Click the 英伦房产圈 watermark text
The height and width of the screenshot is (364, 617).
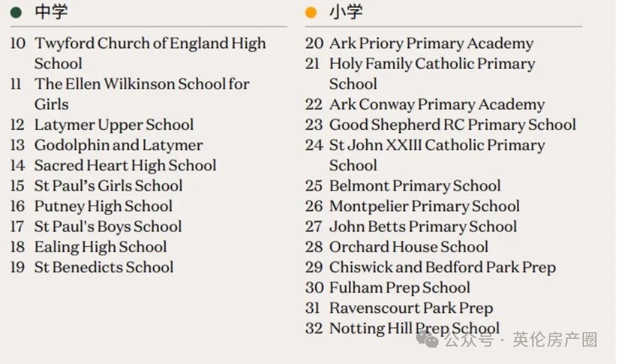(555, 340)
